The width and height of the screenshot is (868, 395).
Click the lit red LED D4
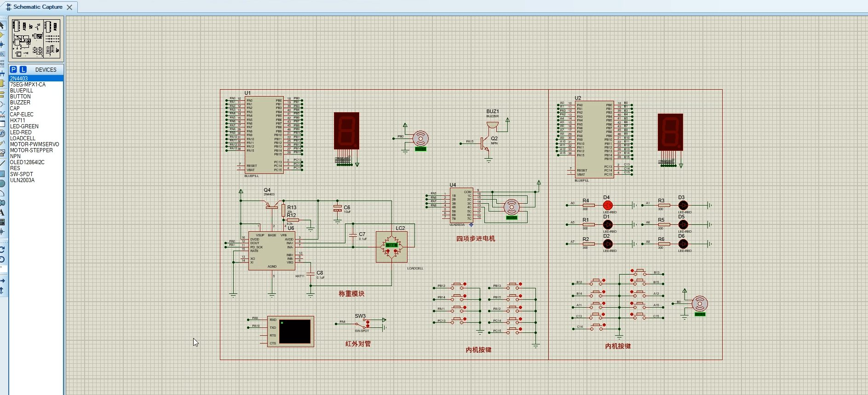608,205
